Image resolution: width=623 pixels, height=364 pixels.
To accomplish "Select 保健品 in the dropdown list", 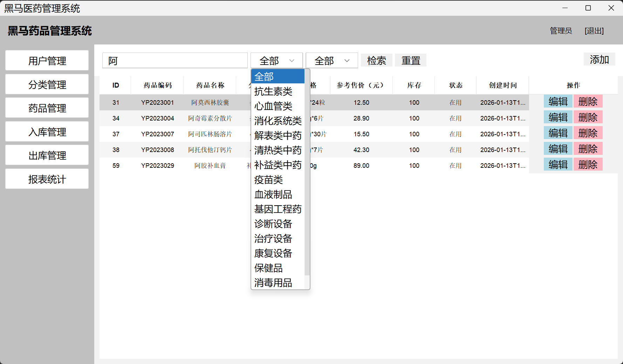I will pos(269,268).
